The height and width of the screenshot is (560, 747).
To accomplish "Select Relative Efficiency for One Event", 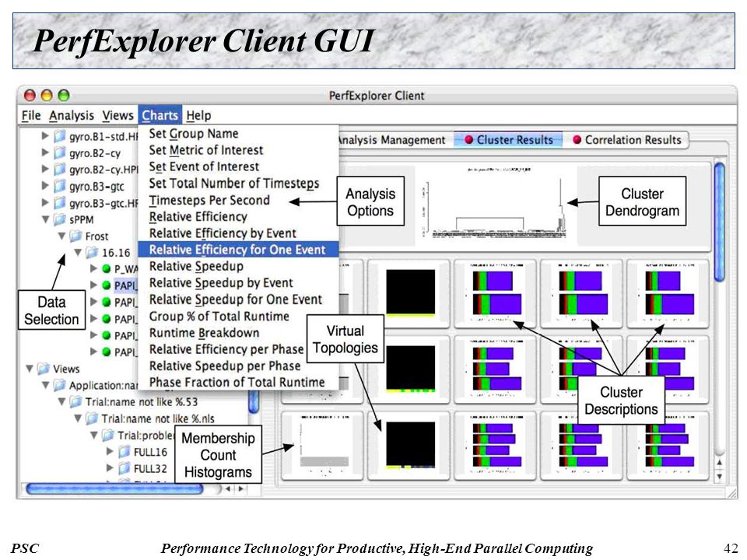I will coord(238,250).
